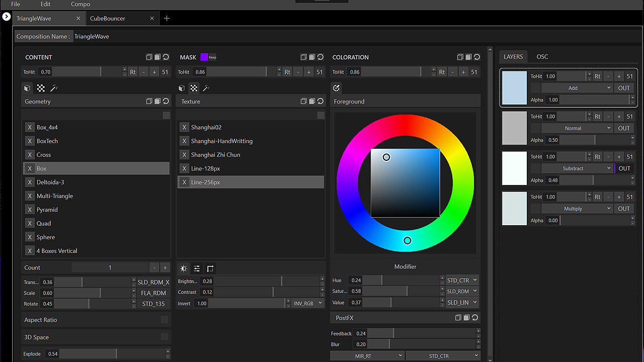This screenshot has height=362, width=644.
Task: Copy the Texture panel settings
Action: click(304, 101)
